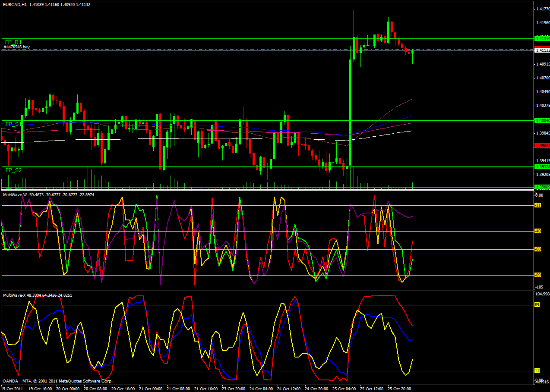Click the current price 1.41132 tag

[x=542, y=50]
